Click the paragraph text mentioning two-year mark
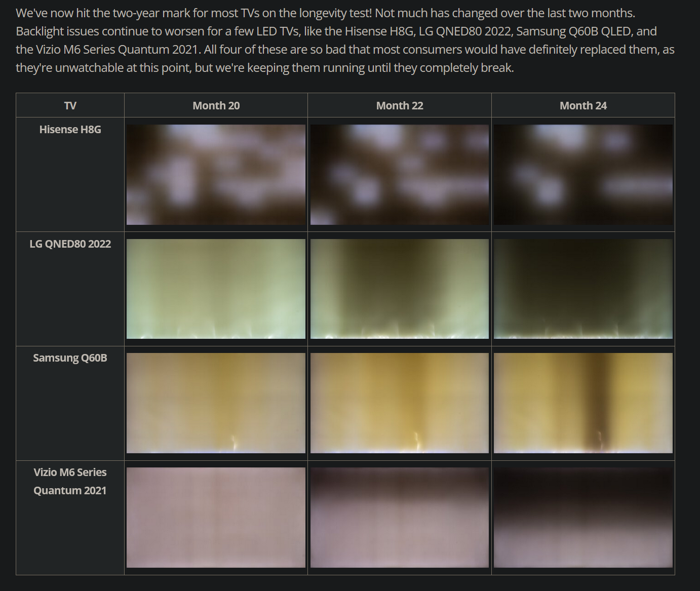700x591 pixels. pyautogui.click(x=345, y=41)
